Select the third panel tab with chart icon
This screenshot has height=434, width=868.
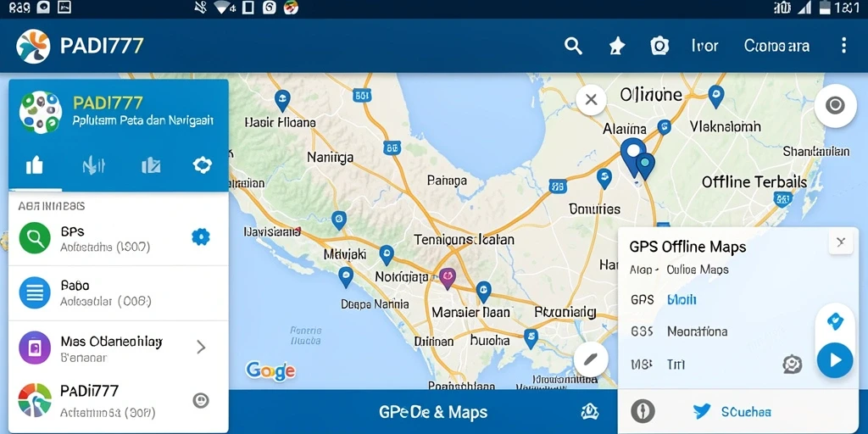coord(151,165)
